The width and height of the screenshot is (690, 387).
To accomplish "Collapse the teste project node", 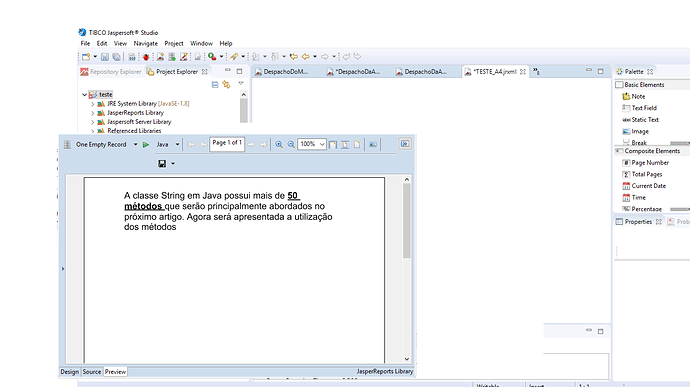I will click(x=84, y=95).
